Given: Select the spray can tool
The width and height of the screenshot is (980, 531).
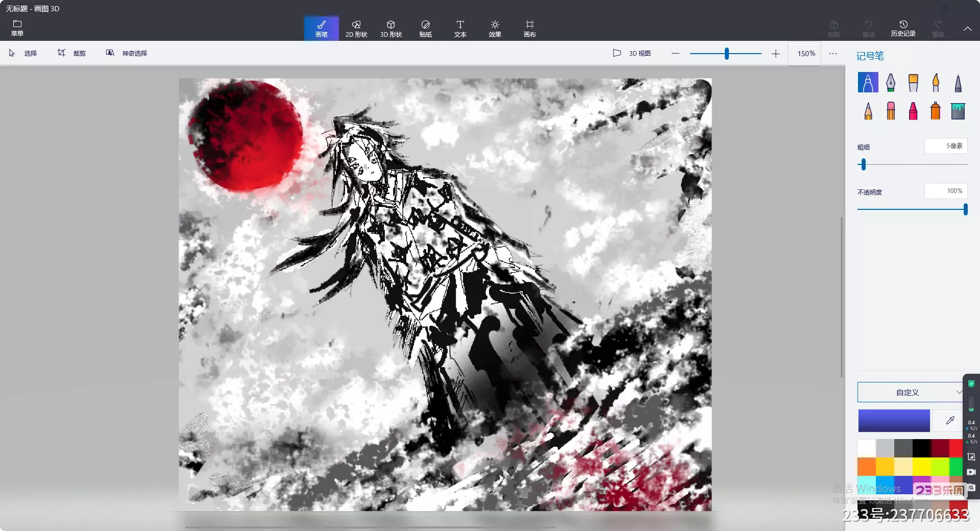Looking at the screenshot, I should coord(936,111).
